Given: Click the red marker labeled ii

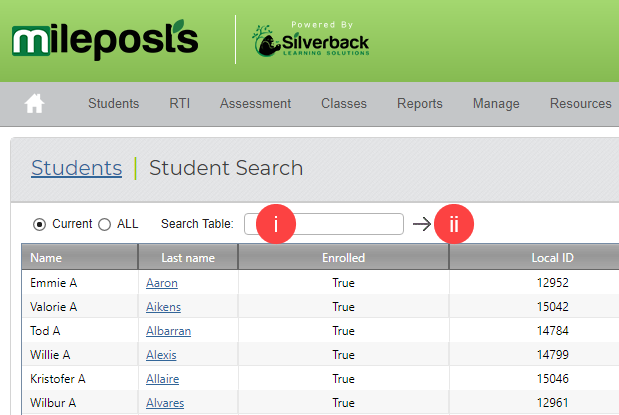Looking at the screenshot, I should 454,224.
